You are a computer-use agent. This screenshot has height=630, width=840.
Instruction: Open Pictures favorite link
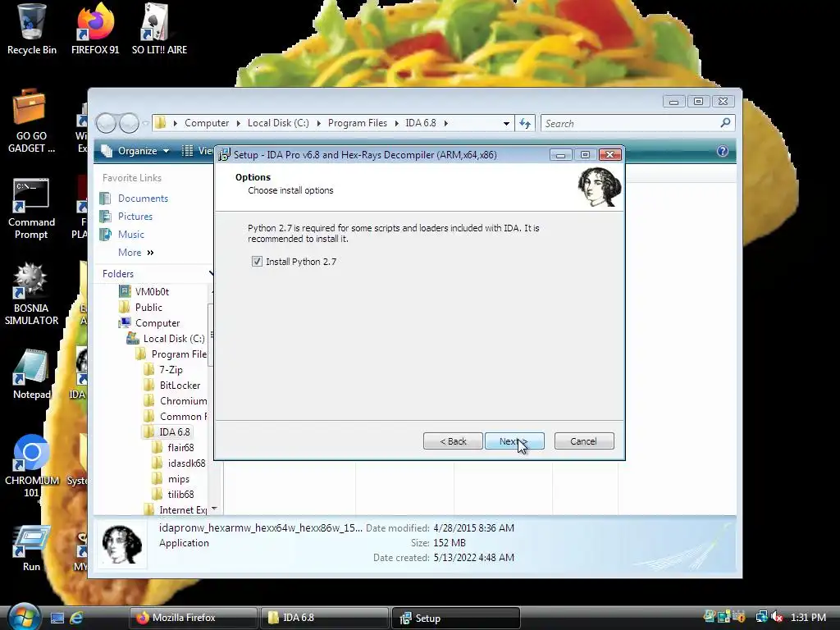[135, 217]
